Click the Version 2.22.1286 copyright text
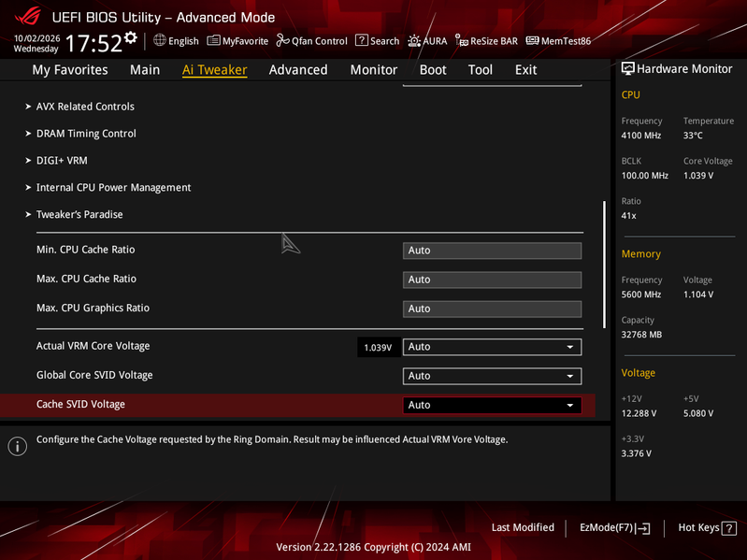Screen dimensions: 747x560 [x=374, y=548]
